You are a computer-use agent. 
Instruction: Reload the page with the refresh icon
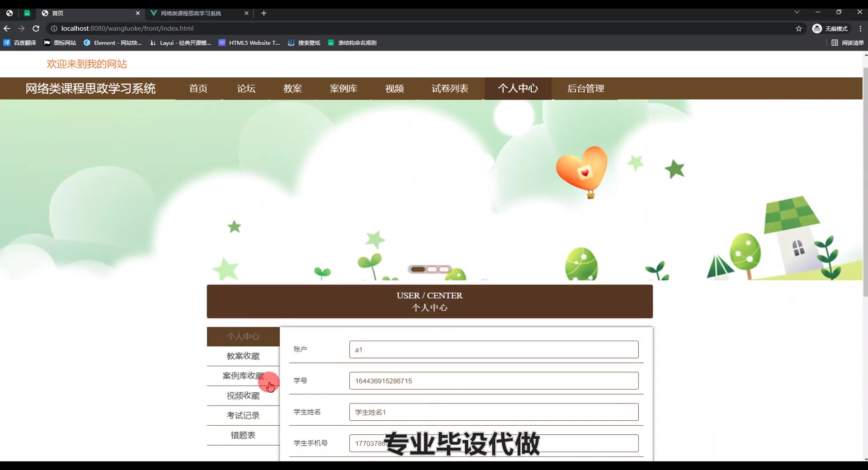pos(36,28)
